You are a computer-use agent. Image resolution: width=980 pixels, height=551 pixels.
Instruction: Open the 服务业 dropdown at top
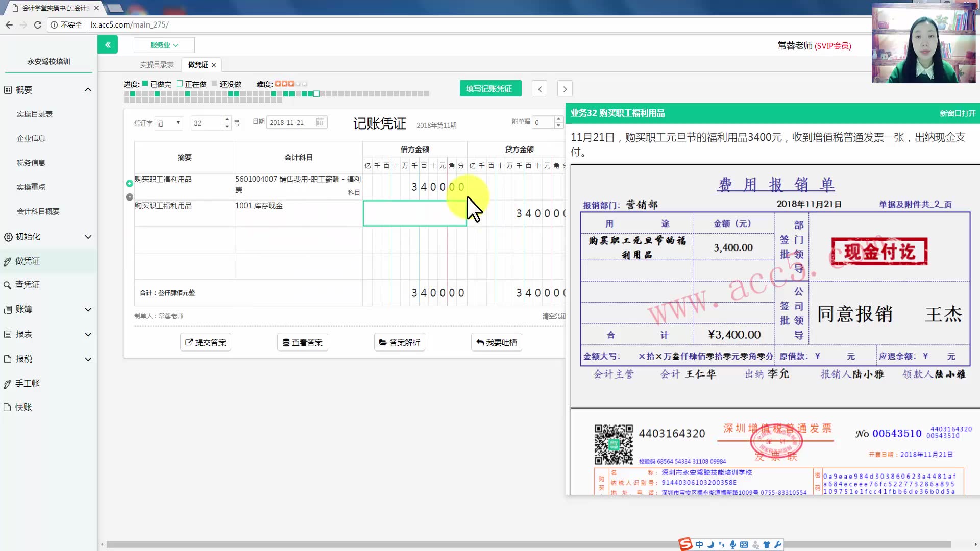(x=164, y=45)
